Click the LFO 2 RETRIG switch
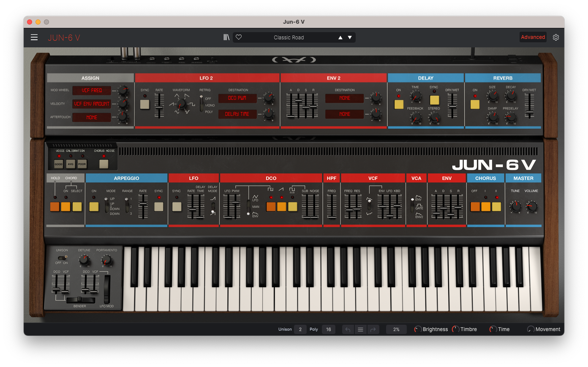 [x=202, y=104]
